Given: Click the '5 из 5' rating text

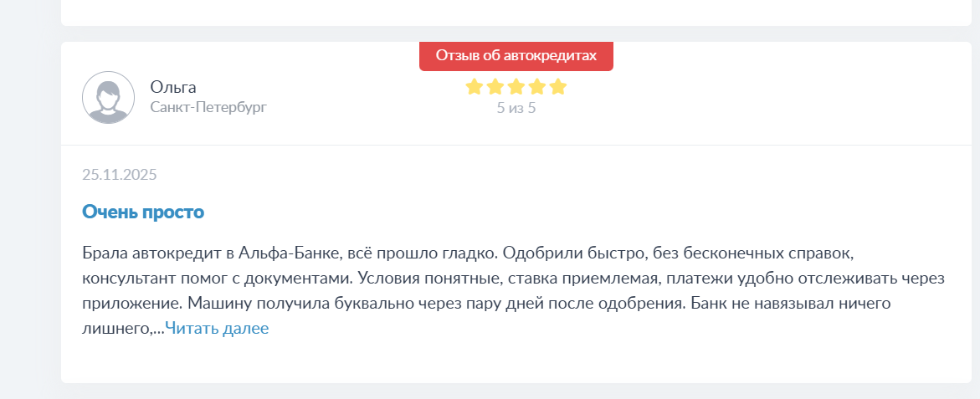Looking at the screenshot, I should [516, 108].
